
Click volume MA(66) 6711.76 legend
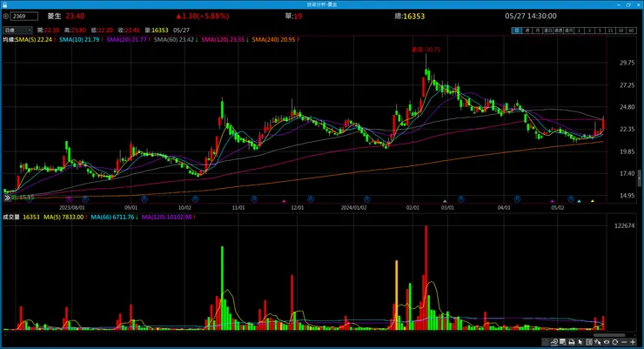(x=114, y=217)
